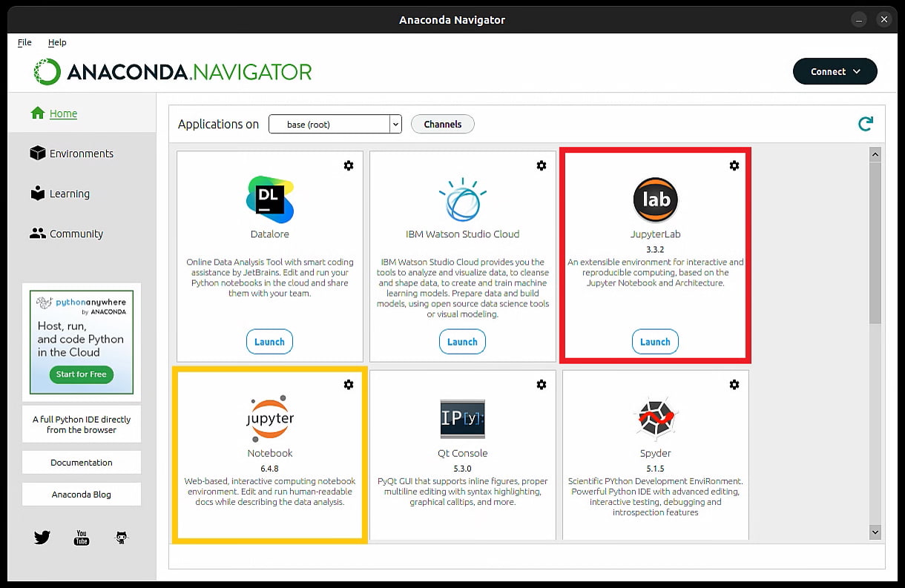The width and height of the screenshot is (905, 588).
Task: Open Anaconda's YouTube channel icon
Action: tap(82, 538)
